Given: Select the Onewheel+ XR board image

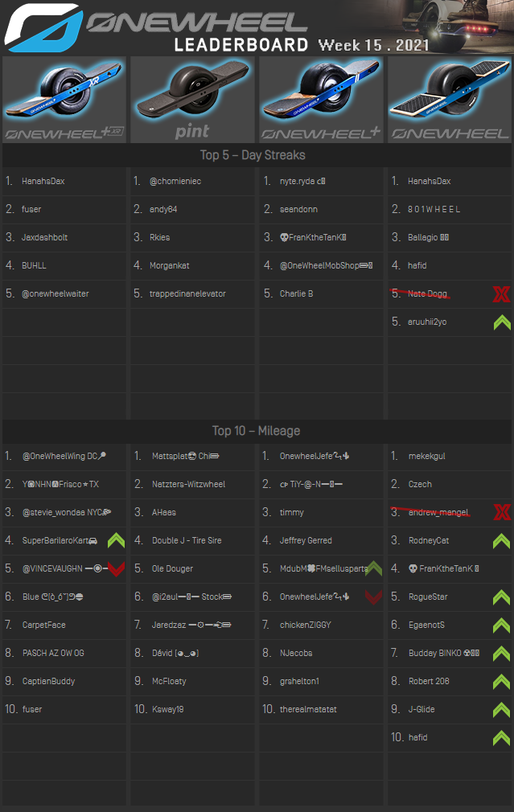Looking at the screenshot, I should coord(64,100).
